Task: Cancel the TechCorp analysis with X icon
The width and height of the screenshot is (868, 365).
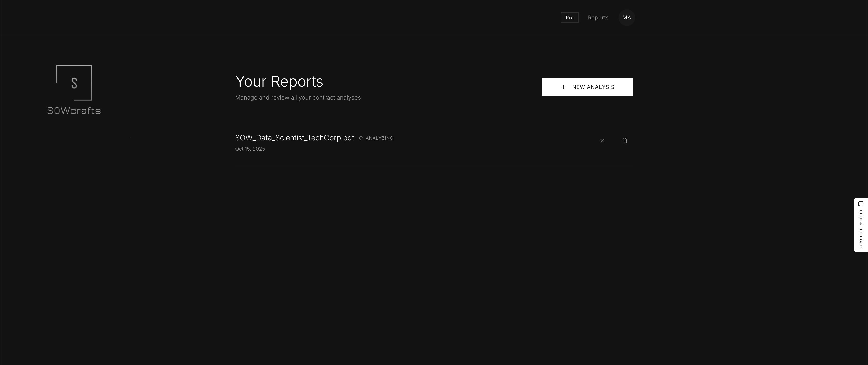Action: tap(602, 141)
